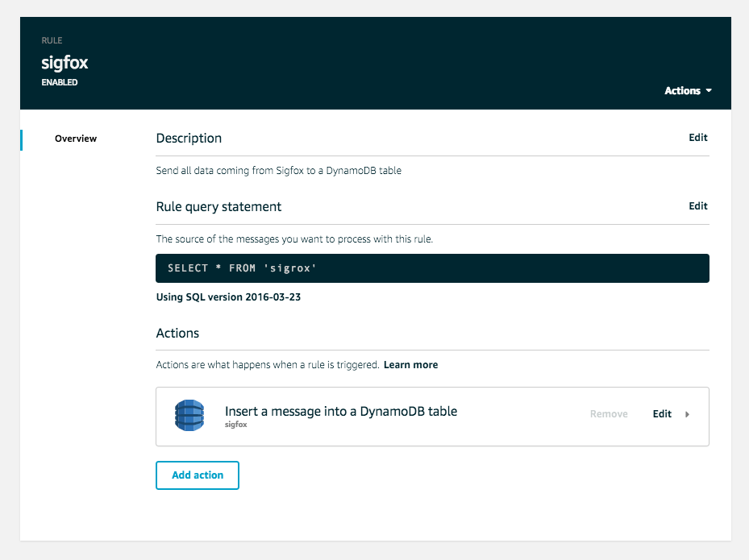Click the SELECT * FROM 'sigrox' query box
Screen dimensions: 749x560
(432, 268)
